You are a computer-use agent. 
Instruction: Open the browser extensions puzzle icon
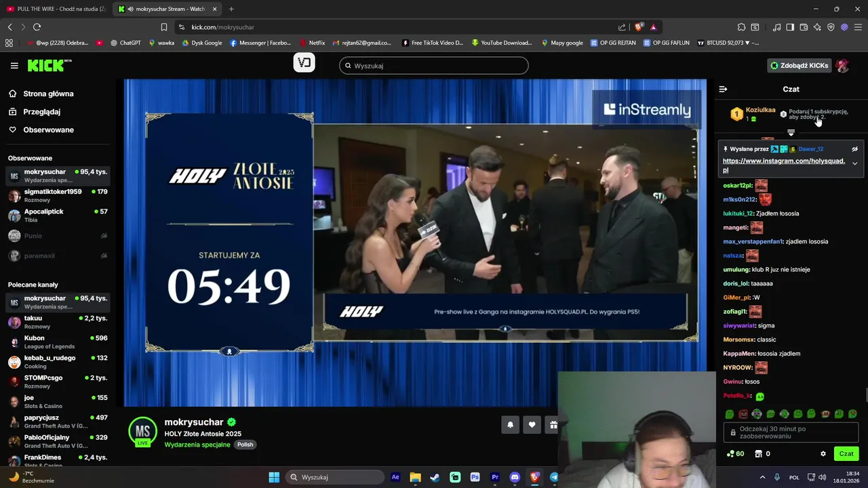pos(741,27)
